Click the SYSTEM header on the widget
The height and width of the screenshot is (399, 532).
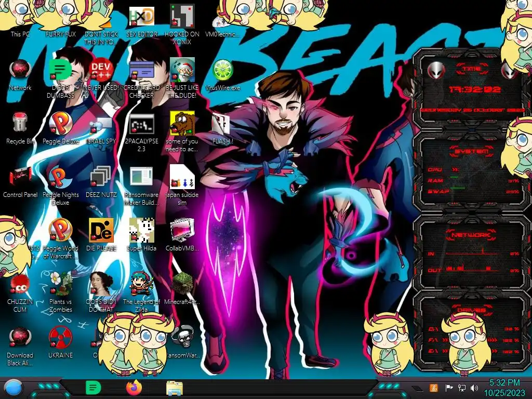click(x=472, y=151)
